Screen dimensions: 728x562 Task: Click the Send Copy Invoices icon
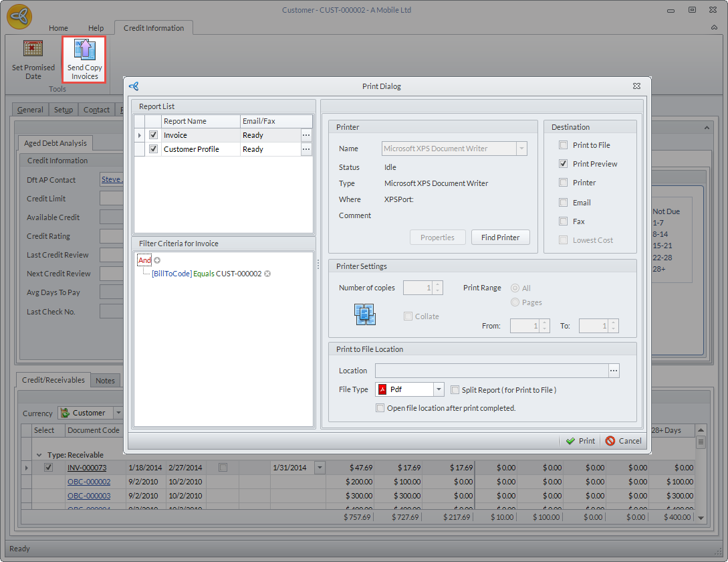pyautogui.click(x=84, y=51)
